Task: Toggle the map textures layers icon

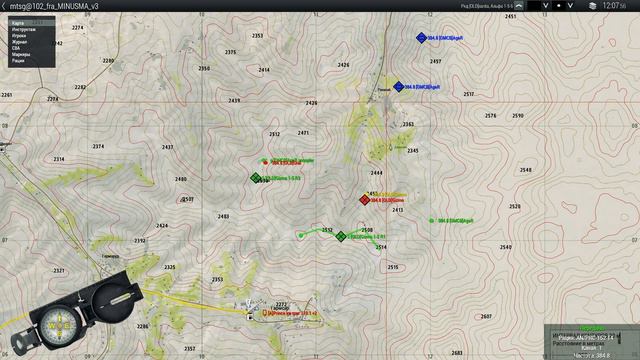Action: 592,6
